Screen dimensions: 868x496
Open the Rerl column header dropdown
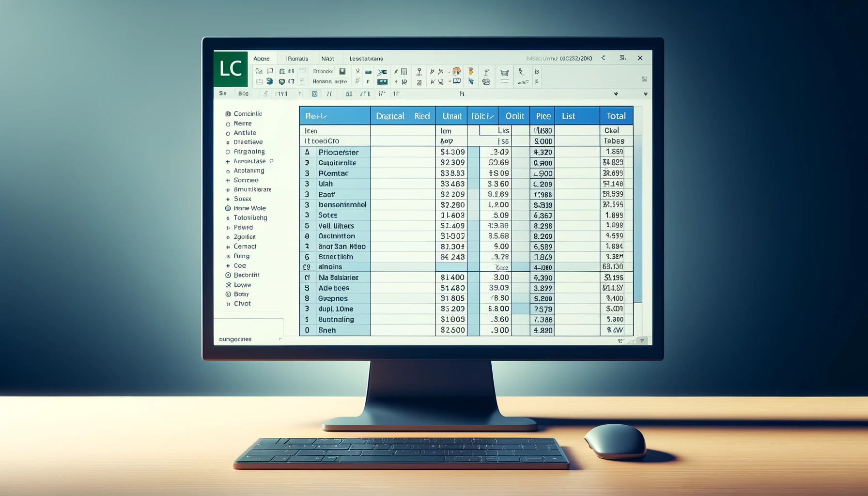coord(324,116)
